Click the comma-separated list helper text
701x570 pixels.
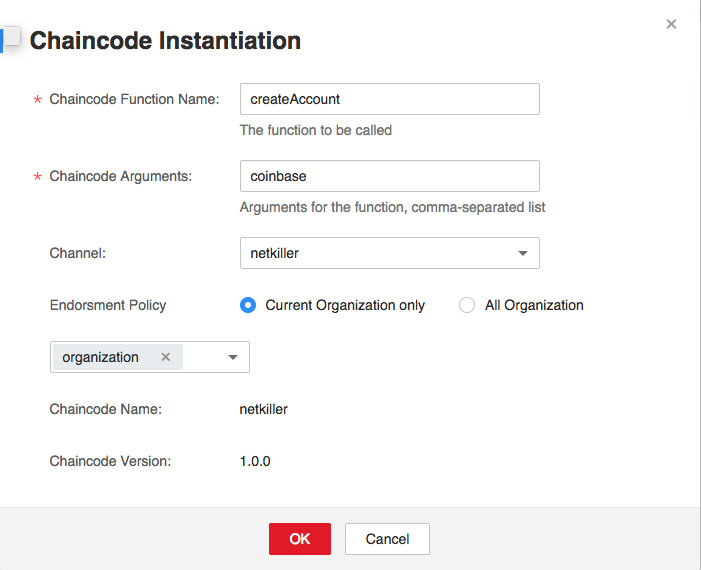point(392,208)
